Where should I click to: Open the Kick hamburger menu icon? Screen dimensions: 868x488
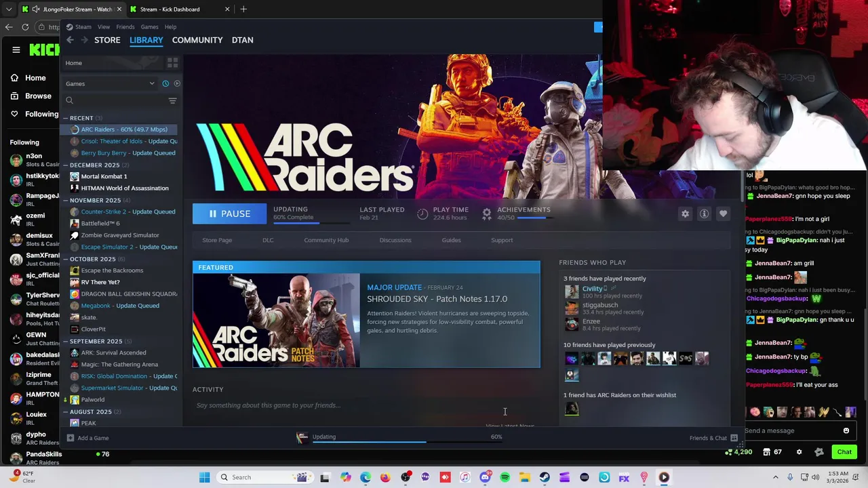(x=16, y=49)
